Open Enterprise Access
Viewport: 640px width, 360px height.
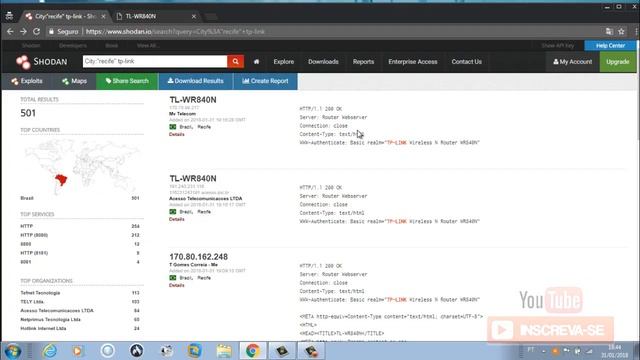coord(413,62)
